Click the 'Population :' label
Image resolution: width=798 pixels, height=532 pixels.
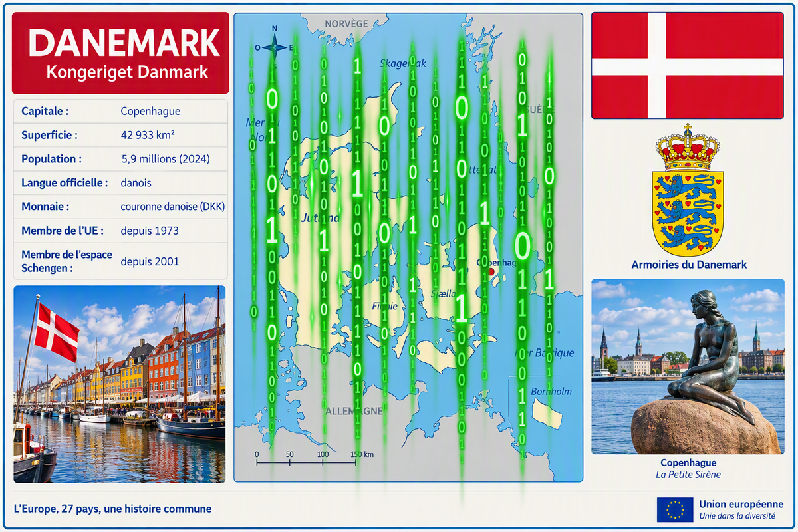coord(52,159)
